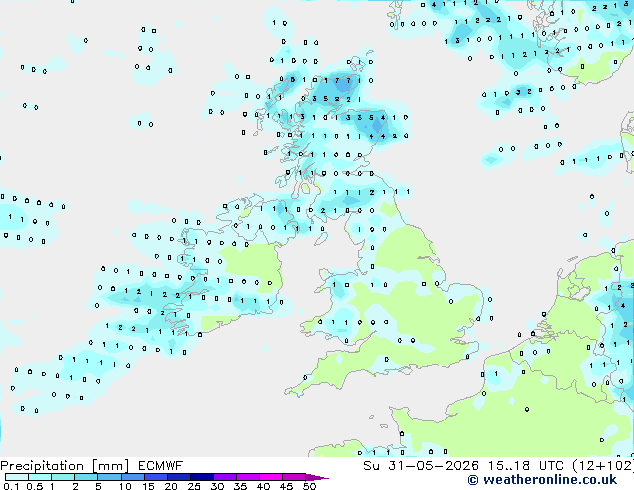Click the 'Su' weekday label
Viewport: 634px width, 490px height.
(372, 466)
